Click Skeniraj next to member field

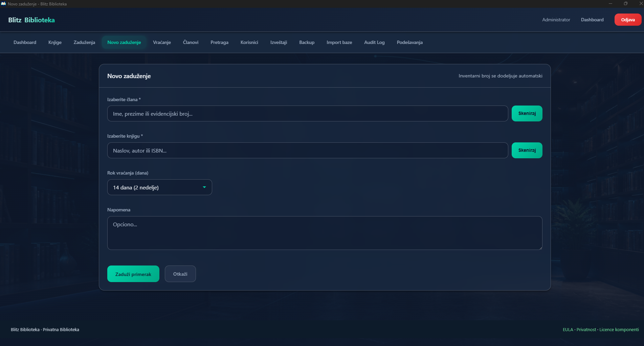(x=527, y=114)
